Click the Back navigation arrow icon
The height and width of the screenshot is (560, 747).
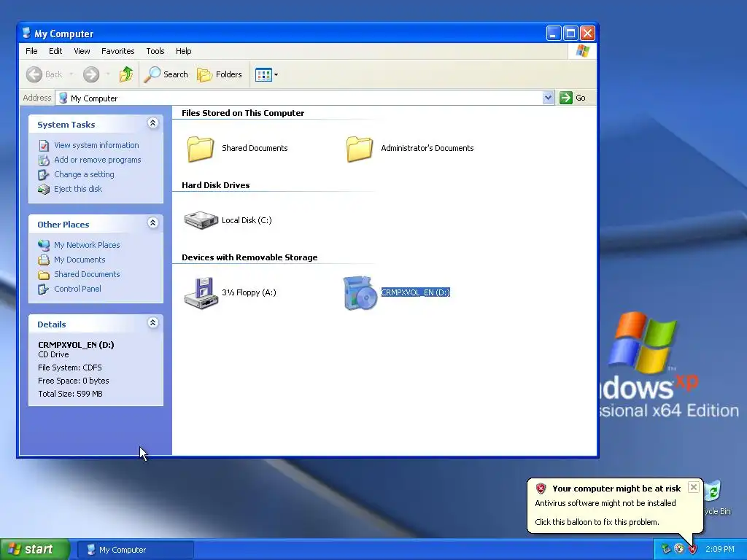[34, 74]
